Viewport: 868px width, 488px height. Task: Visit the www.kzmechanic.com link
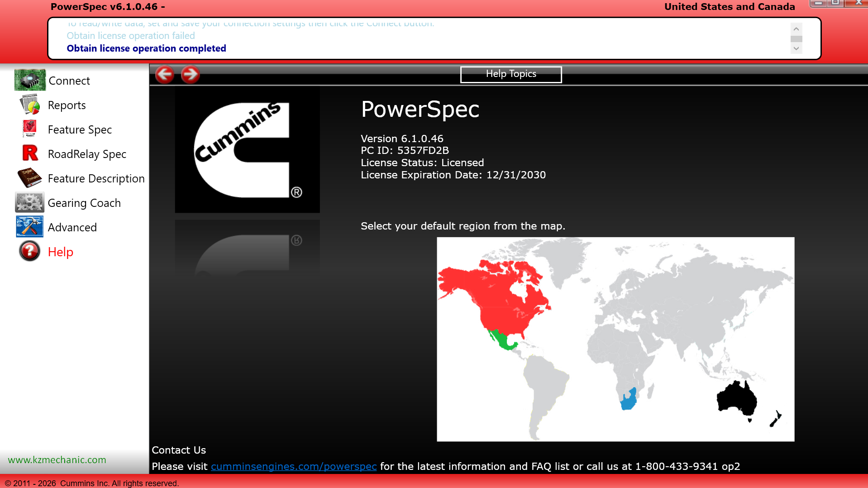click(x=57, y=459)
